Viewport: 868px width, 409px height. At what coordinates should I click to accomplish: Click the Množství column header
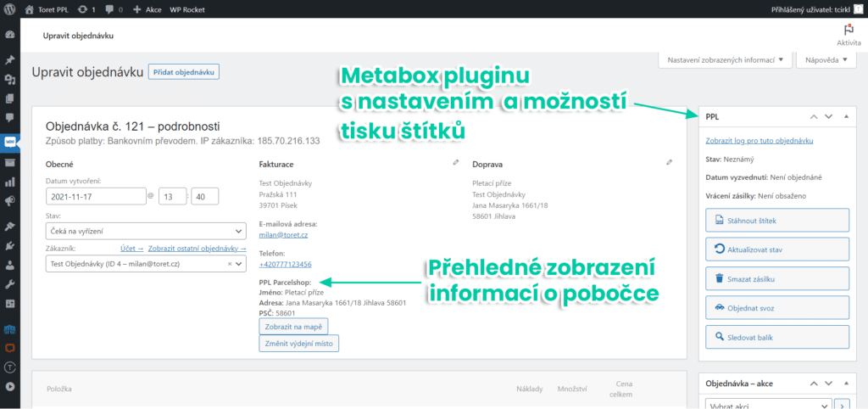point(572,389)
